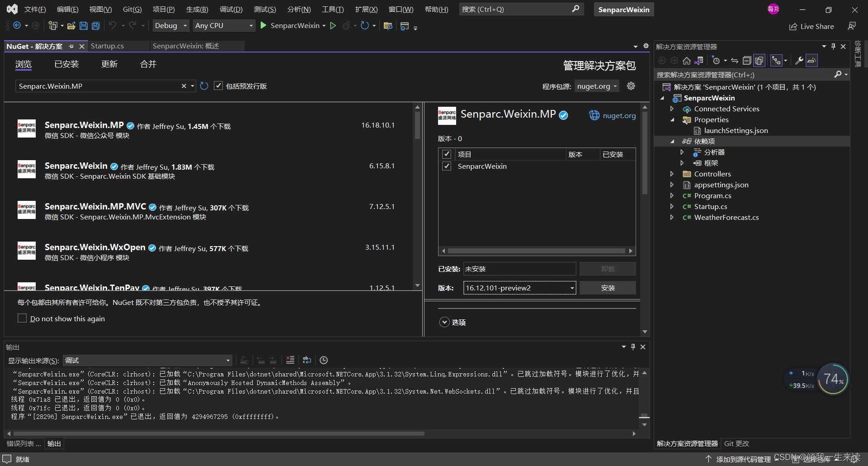
Task: Toggle include prerelease checkbox
Action: click(218, 86)
